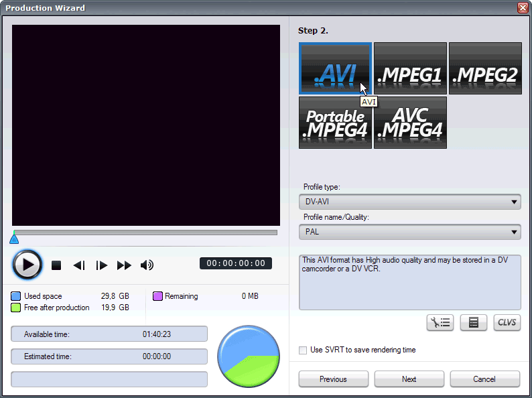The image size is (532, 398).
Task: Advance to the next frame
Action: click(x=101, y=265)
